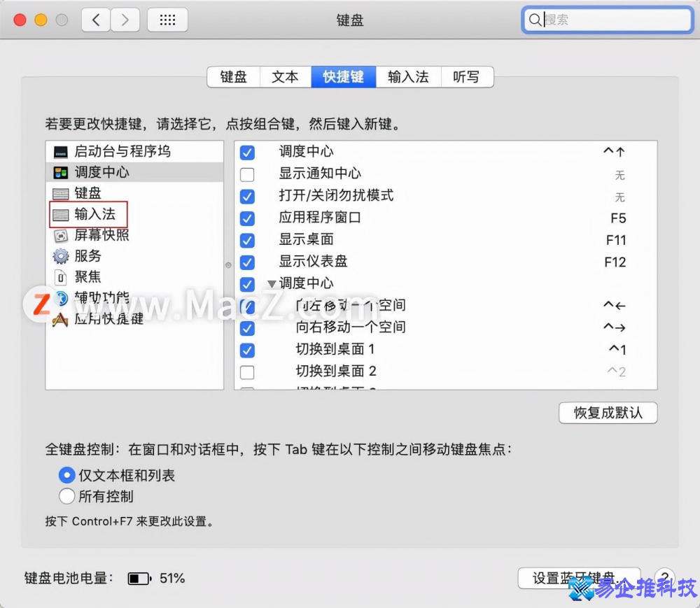700x608 pixels.
Task: Click the 恢复成默认 button
Action: click(608, 413)
